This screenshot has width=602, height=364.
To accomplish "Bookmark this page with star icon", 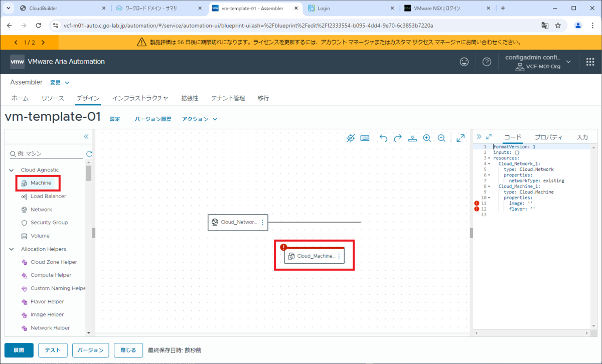I will pyautogui.click(x=558, y=25).
